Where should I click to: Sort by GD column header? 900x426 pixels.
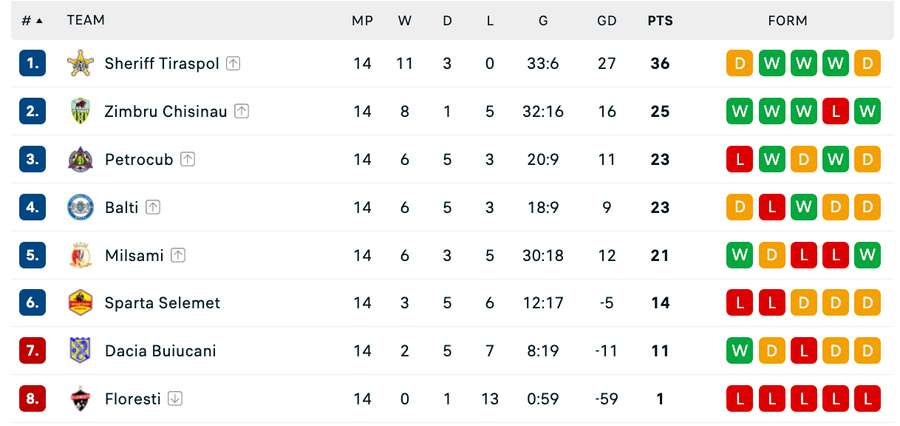(607, 21)
